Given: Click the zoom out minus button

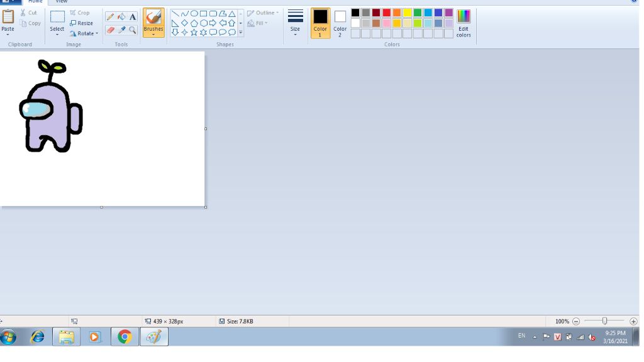Looking at the screenshot, I should [x=576, y=322].
